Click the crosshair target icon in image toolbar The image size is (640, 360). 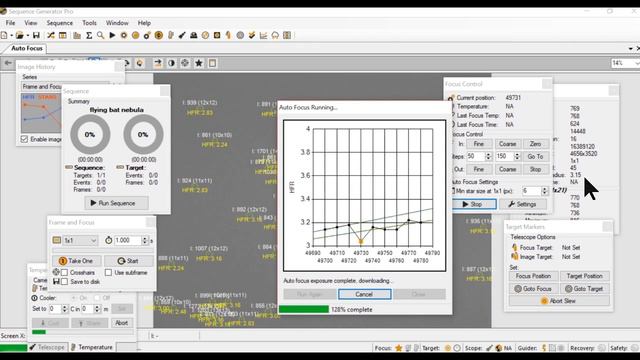(x=185, y=63)
